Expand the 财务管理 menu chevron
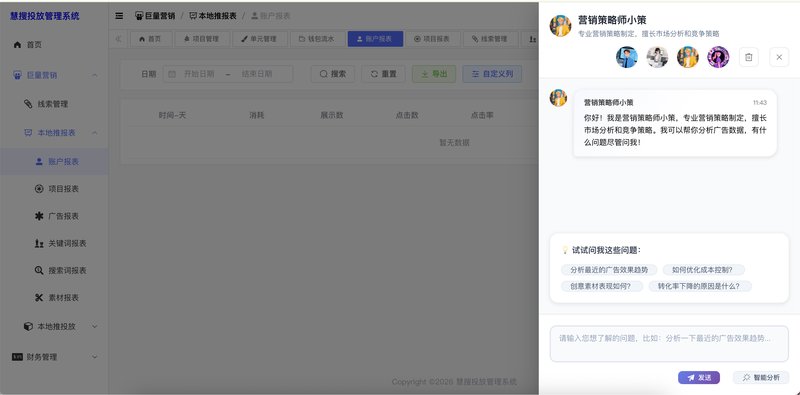 (95, 357)
